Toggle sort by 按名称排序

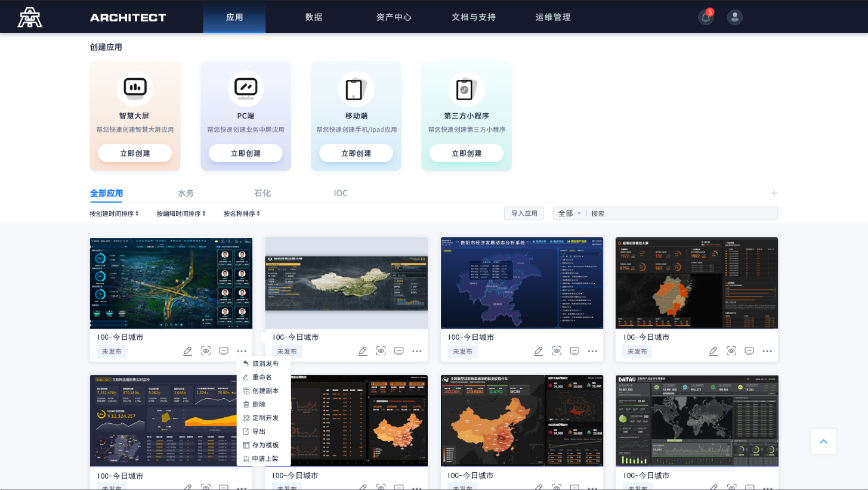[242, 213]
